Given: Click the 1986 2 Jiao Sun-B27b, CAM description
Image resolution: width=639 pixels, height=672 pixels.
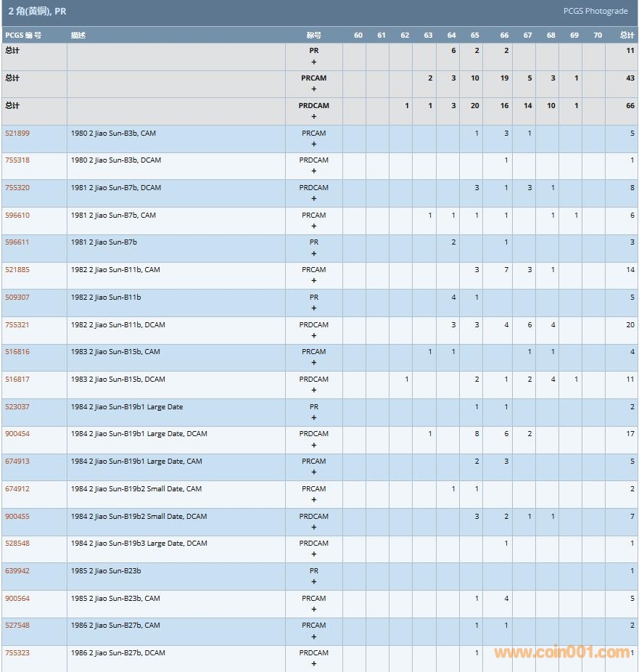Looking at the screenshot, I should click(115, 626).
